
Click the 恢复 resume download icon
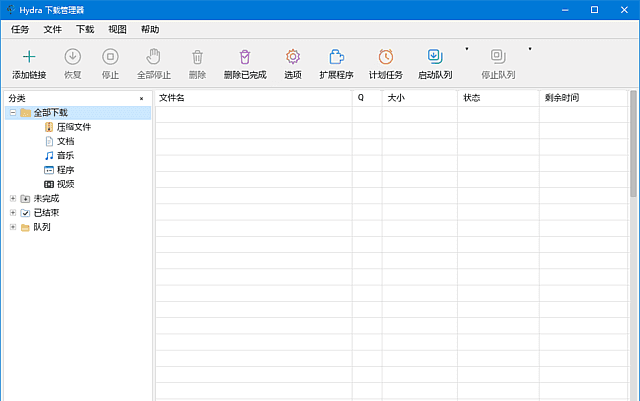73,57
